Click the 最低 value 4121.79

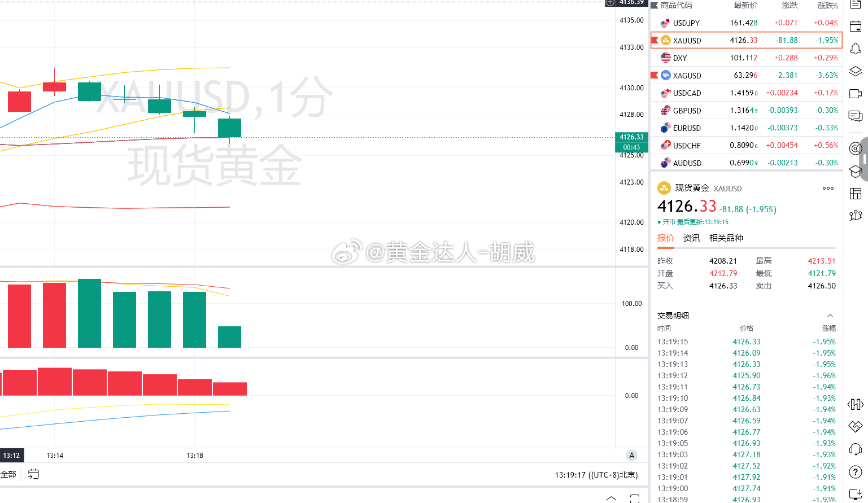point(822,273)
